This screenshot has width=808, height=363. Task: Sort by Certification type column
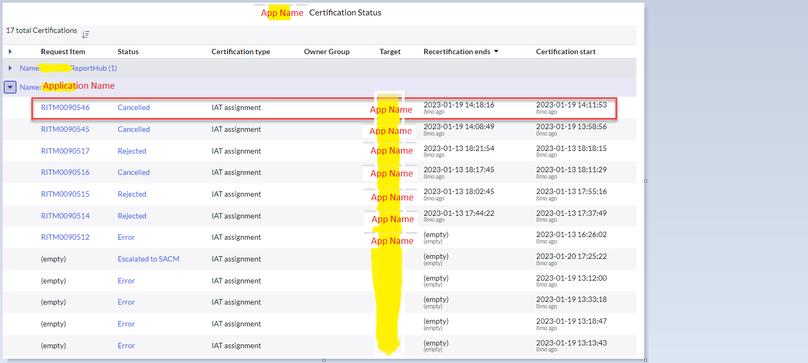241,52
